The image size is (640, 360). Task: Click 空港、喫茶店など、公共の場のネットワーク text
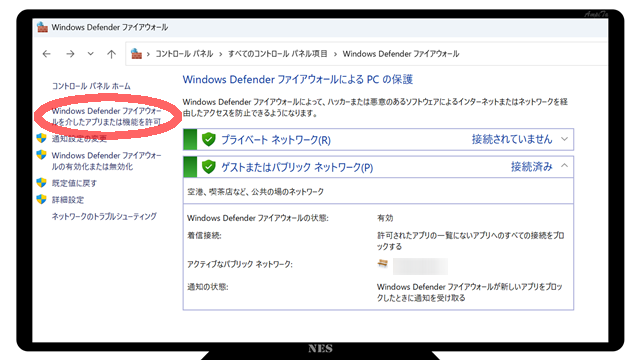[256, 191]
